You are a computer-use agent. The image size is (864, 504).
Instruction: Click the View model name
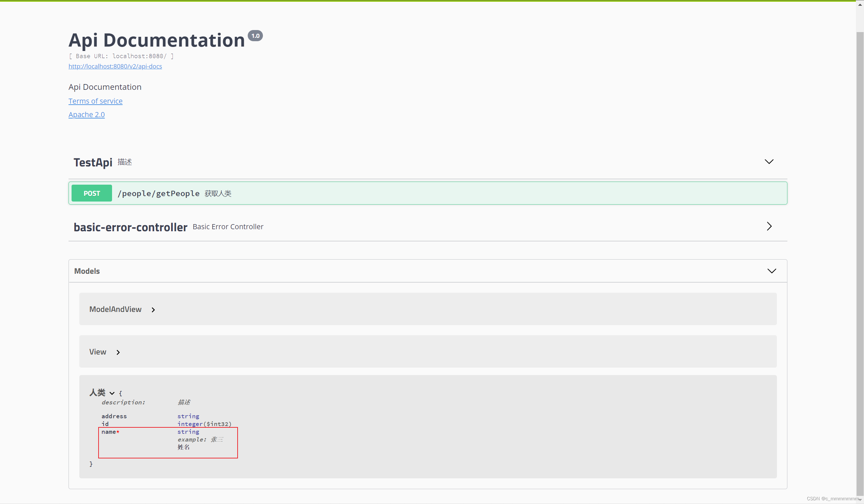pos(98,352)
